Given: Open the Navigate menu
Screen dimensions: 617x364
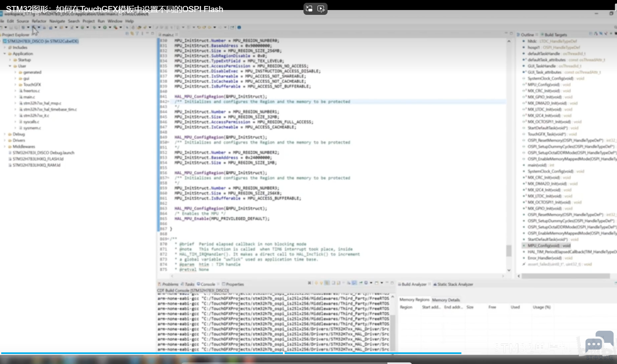Looking at the screenshot, I should pos(57,21).
